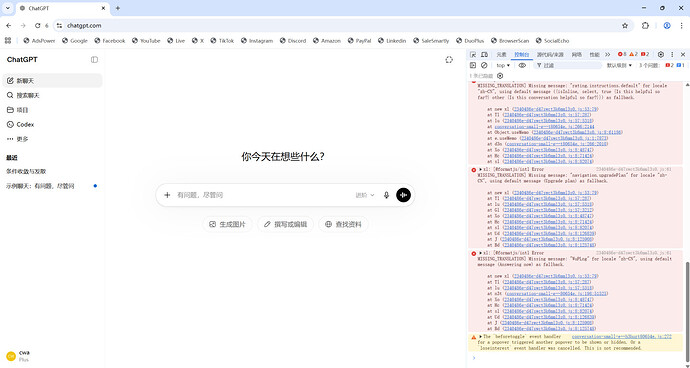Open the DevTools three-dot customize menu

click(x=672, y=55)
